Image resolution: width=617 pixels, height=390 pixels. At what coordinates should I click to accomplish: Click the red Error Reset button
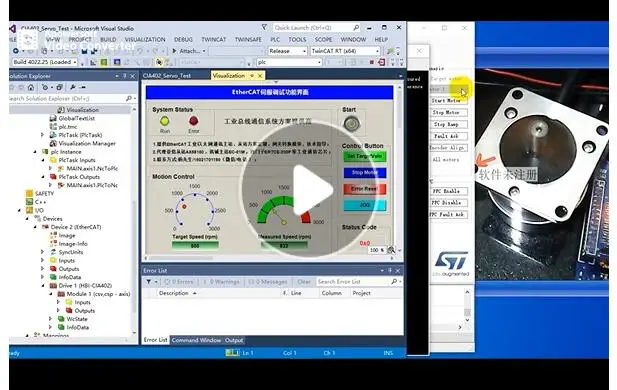[364, 189]
